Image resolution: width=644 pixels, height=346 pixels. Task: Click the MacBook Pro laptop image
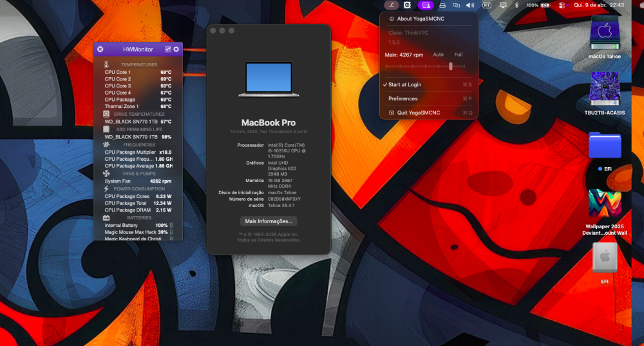(x=269, y=80)
